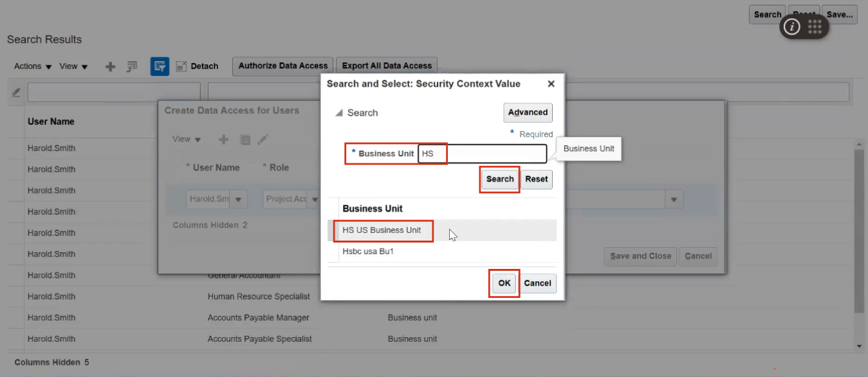Open the Detach icon next to Detach label
This screenshot has height=377, width=868.
[180, 66]
